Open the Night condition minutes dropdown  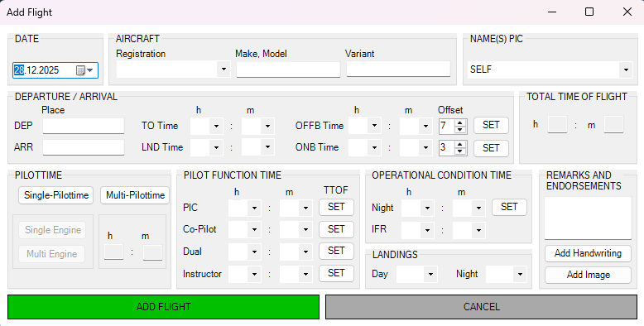(479, 209)
